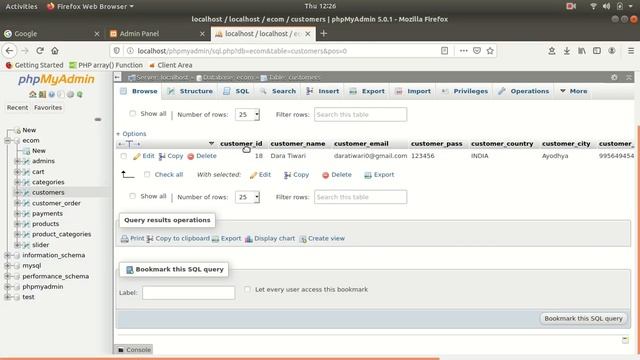Click Create view link
640x360 pixels.
click(322, 238)
